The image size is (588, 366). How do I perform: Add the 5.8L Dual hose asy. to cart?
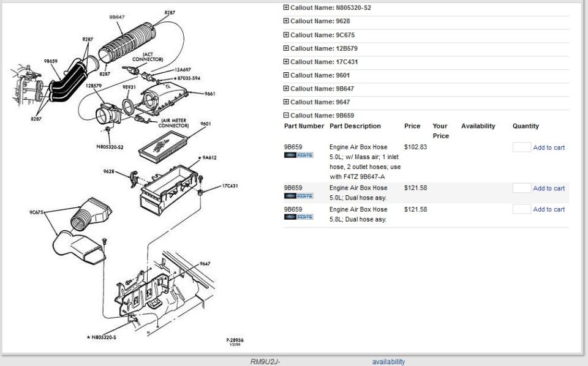point(549,209)
